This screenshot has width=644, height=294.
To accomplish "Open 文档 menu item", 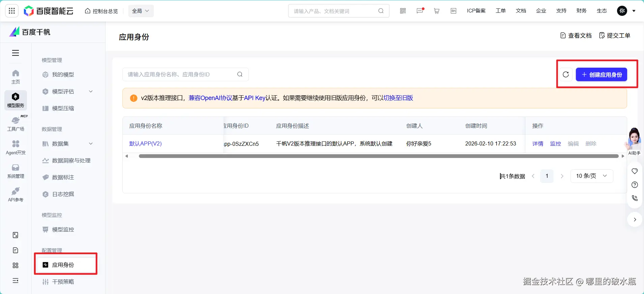I will coord(521,11).
